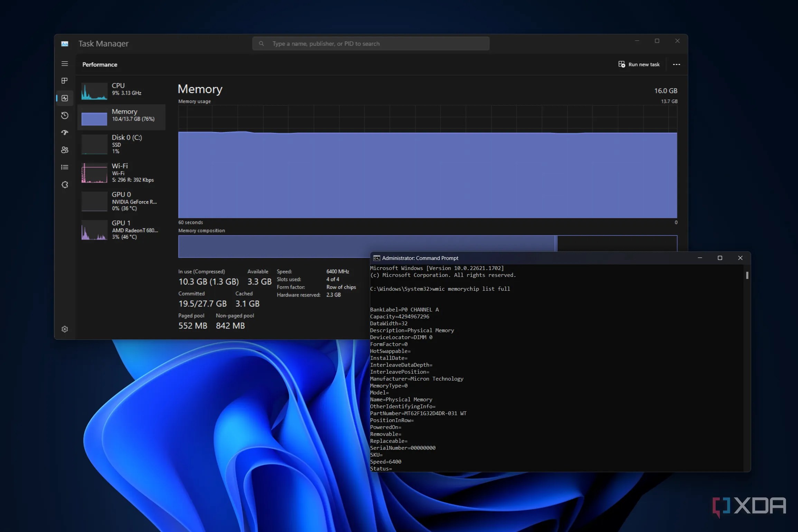This screenshot has height=532, width=798.
Task: Click the Task Manager search field
Action: [x=370, y=44]
